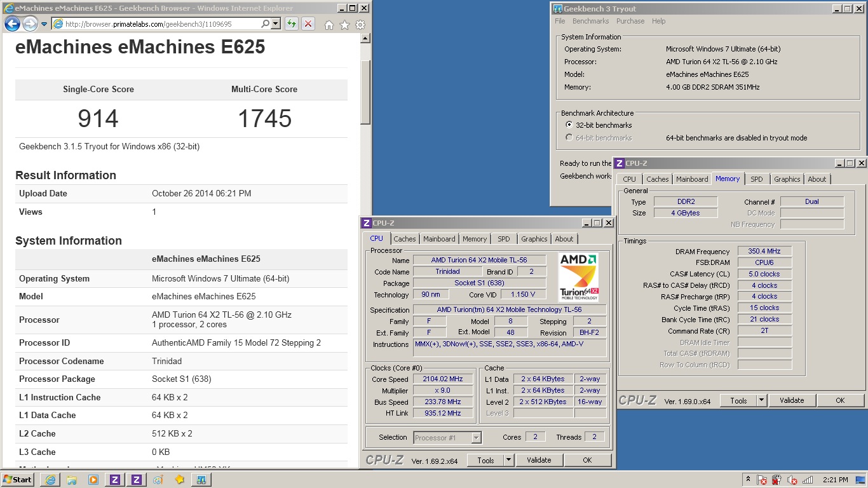Refresh the Geekbench Browser page
Image resolution: width=868 pixels, height=488 pixels.
[291, 24]
